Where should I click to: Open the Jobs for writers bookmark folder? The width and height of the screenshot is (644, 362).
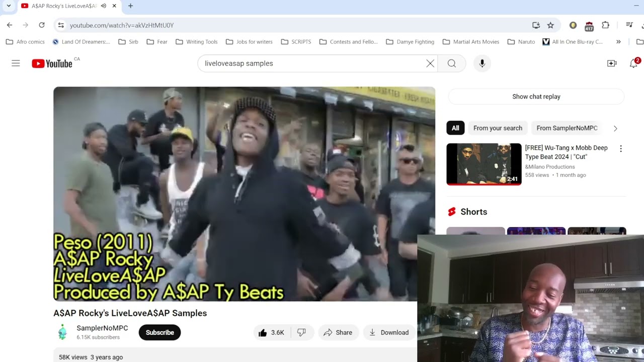pos(249,42)
